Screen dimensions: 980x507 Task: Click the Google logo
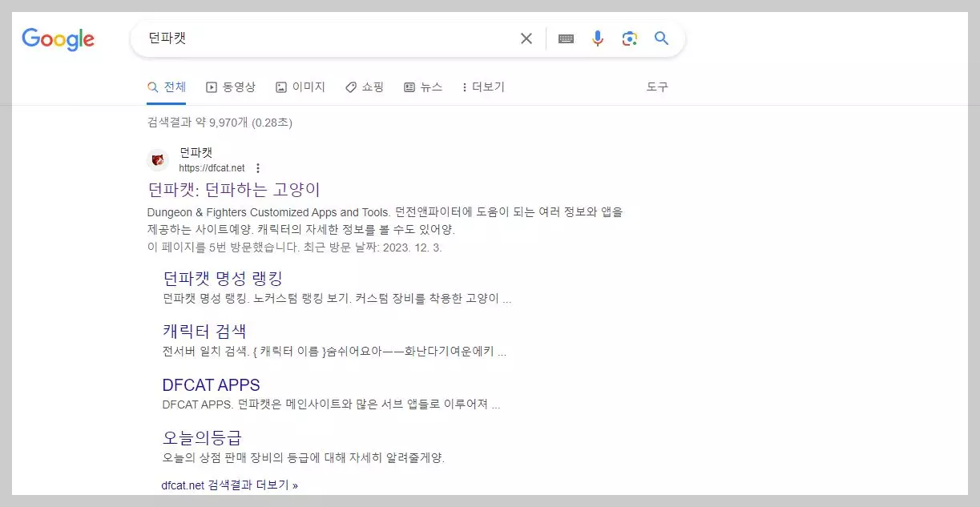click(x=58, y=39)
